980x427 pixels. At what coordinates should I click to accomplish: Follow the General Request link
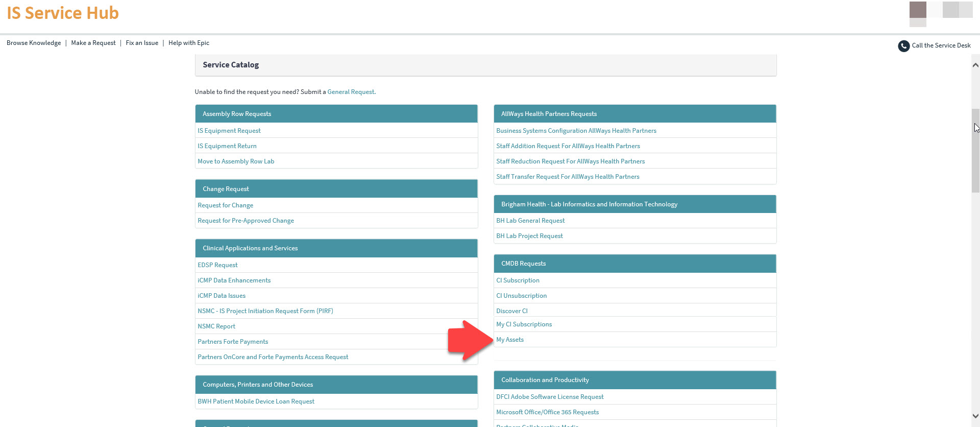tap(351, 92)
